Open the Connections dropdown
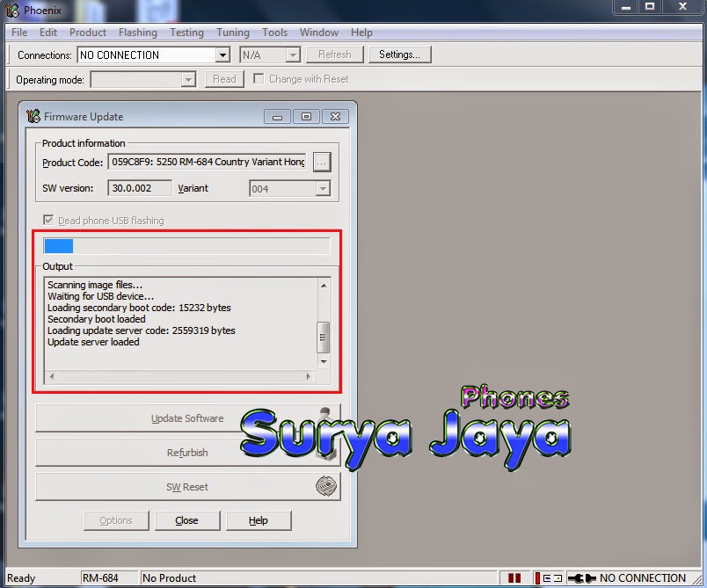 tap(222, 55)
